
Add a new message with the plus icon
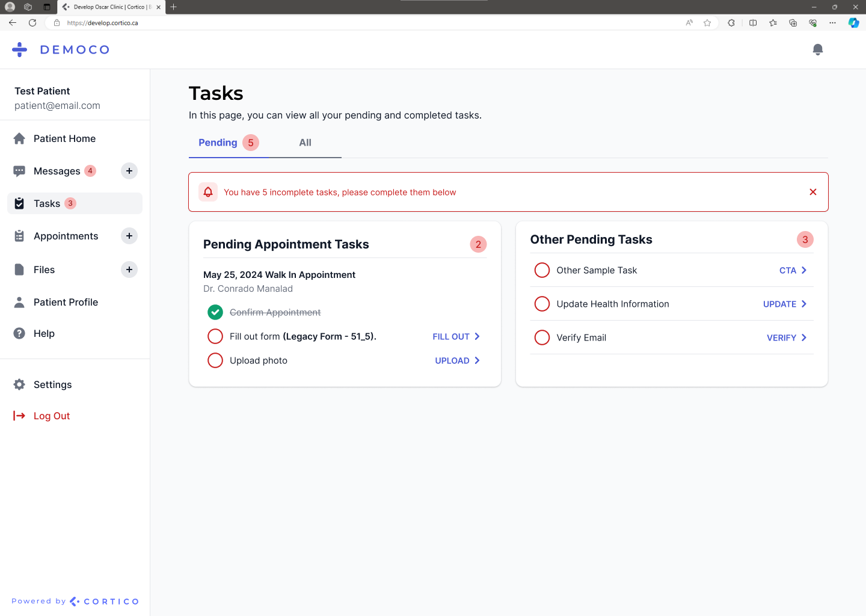(x=129, y=171)
